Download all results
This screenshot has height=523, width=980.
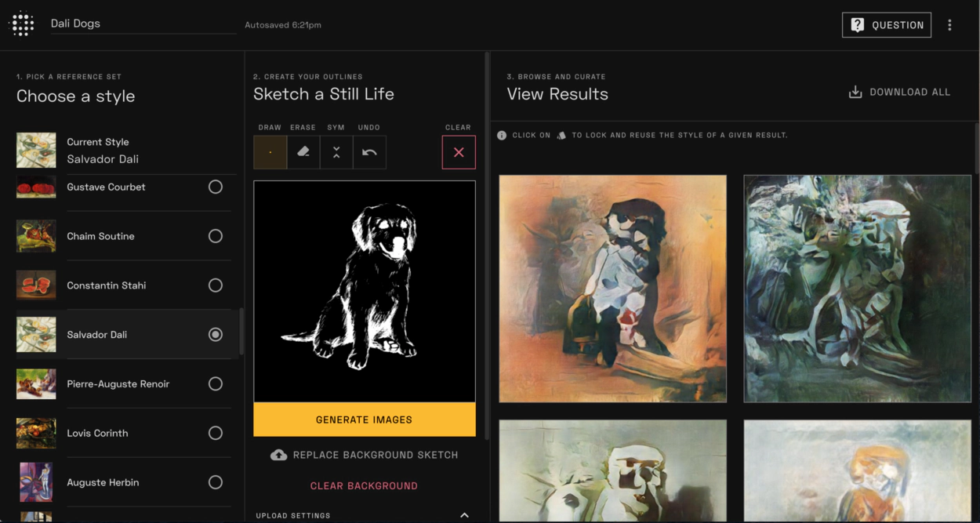[899, 93]
